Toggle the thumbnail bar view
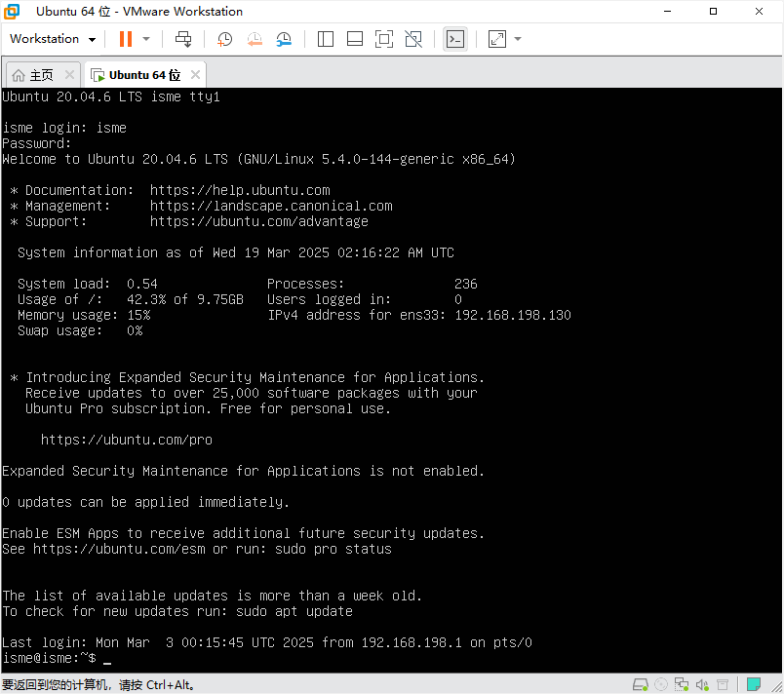 point(355,39)
